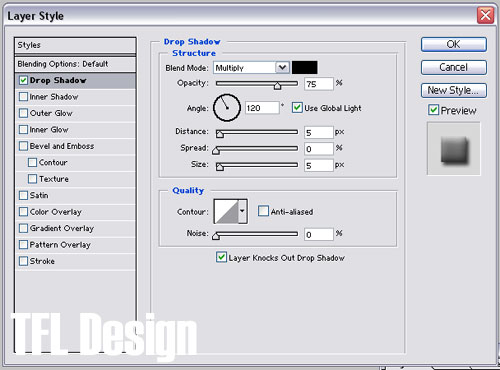Open the Contour curve thumbnail
Image resolution: width=500 pixels, height=370 pixels.
pyautogui.click(x=226, y=211)
